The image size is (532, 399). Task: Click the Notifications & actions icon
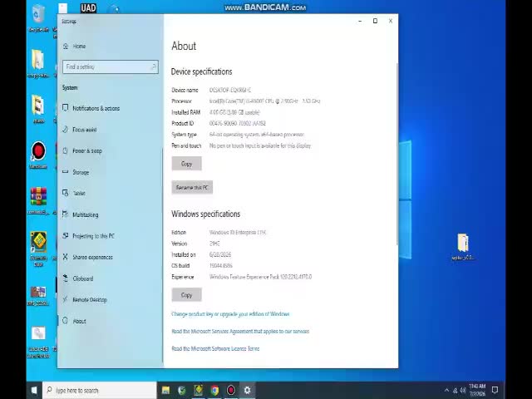tap(66, 108)
